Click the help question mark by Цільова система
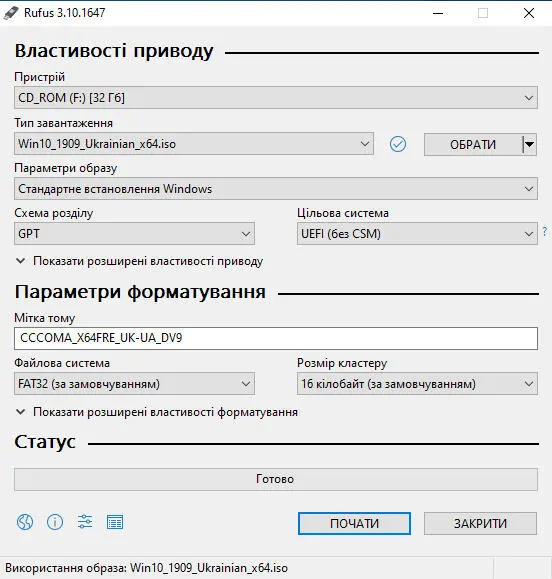Screen dimensions: 552x579 [545, 232]
